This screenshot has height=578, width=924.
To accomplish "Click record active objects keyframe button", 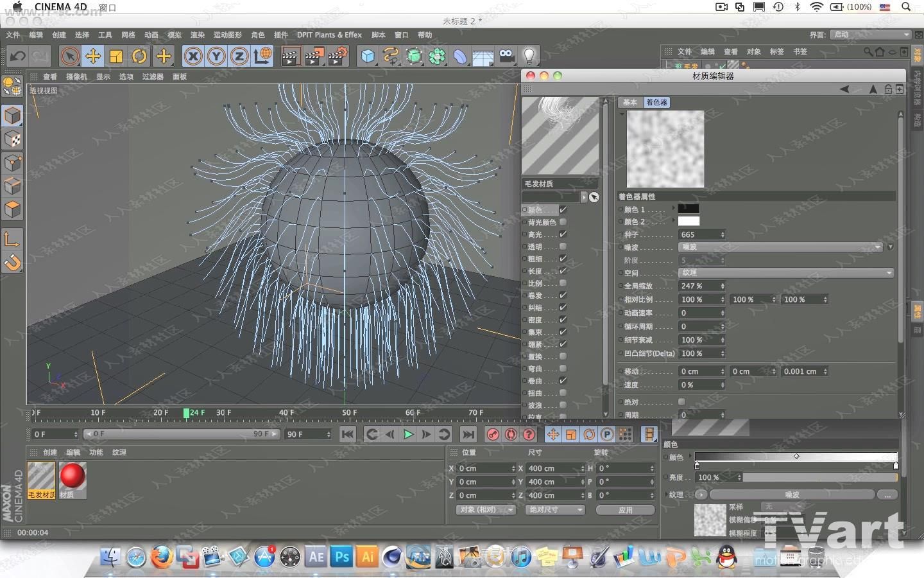I will click(493, 435).
